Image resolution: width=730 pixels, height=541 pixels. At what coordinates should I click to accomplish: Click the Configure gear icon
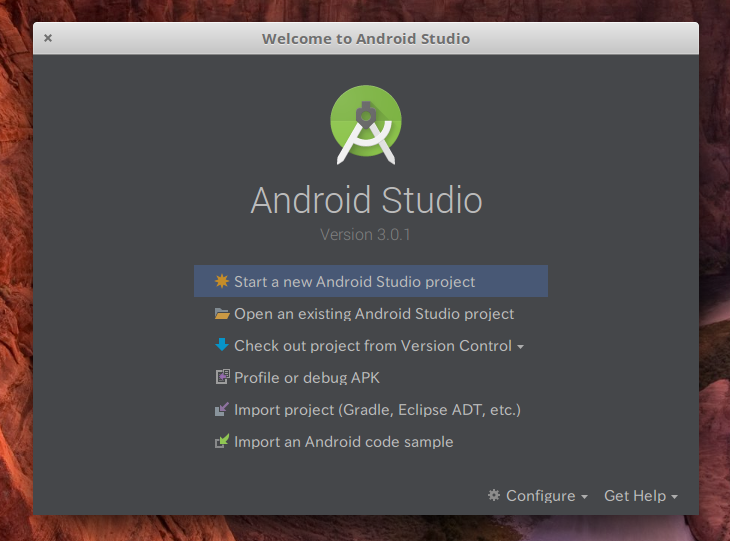[494, 495]
